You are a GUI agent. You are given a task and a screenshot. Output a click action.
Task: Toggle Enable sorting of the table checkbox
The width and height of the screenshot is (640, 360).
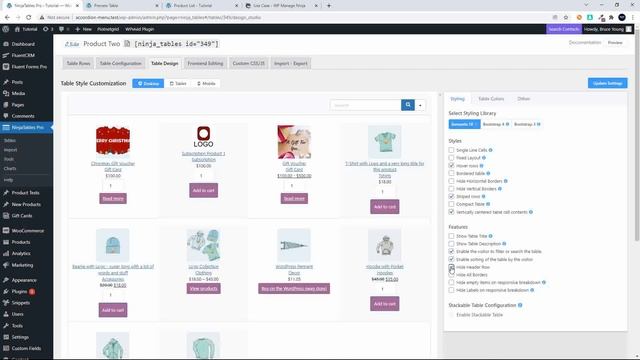tap(451, 259)
